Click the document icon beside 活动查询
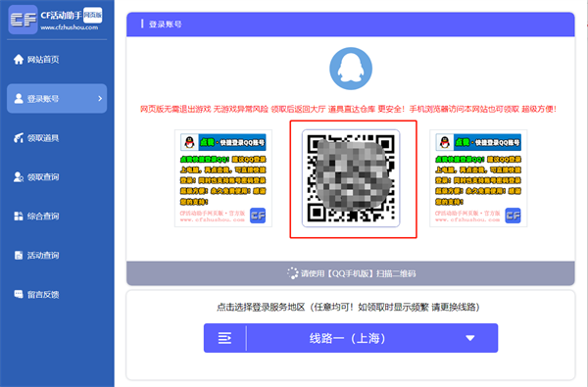Viewport: 588px width, 387px height. coord(19,256)
